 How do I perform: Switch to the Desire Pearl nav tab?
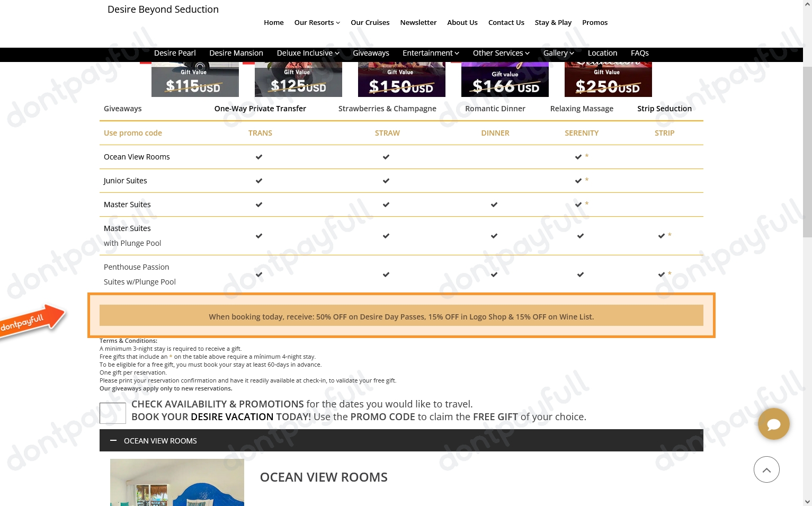(x=175, y=53)
